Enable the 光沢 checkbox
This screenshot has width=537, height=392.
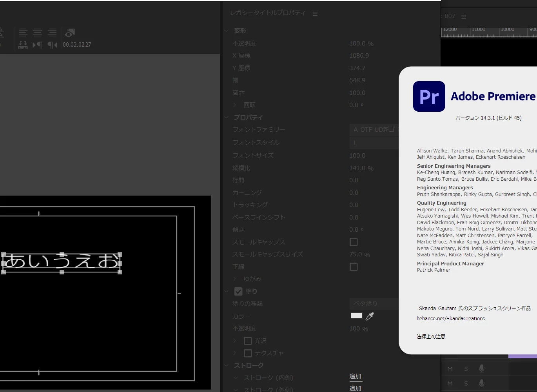248,341
